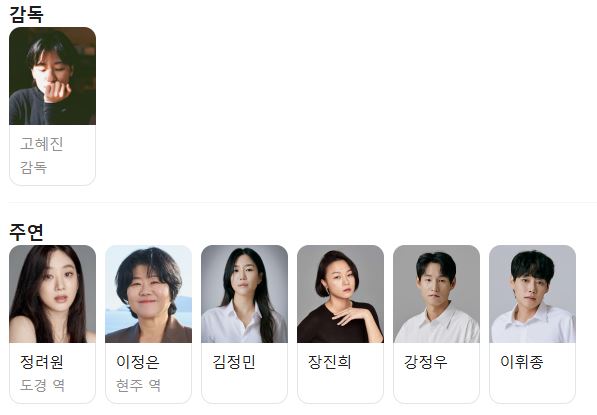Click the 주연 section heading
597x415 pixels.
coord(26,232)
